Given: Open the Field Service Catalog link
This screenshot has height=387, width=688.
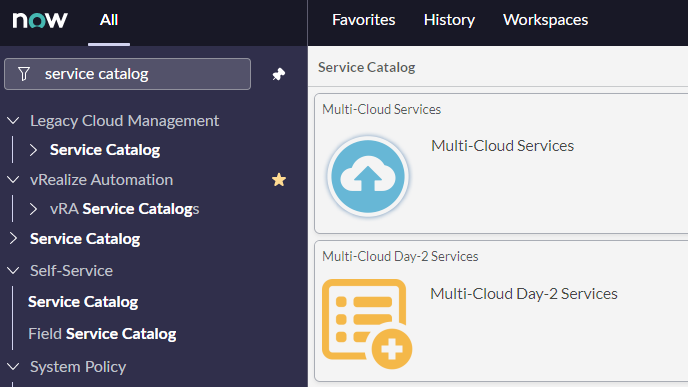Looking at the screenshot, I should coord(102,334).
